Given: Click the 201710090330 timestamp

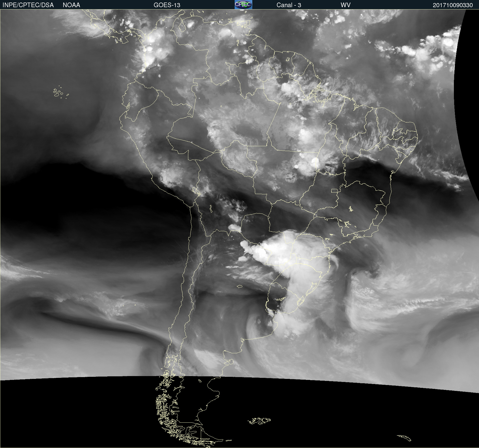Looking at the screenshot, I should point(453,5).
